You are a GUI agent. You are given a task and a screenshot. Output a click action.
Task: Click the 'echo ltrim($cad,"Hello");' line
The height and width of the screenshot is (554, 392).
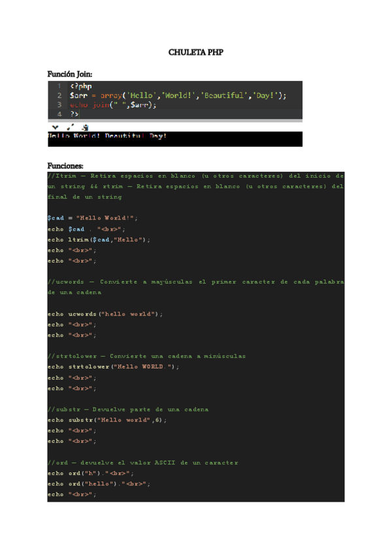(x=99, y=240)
